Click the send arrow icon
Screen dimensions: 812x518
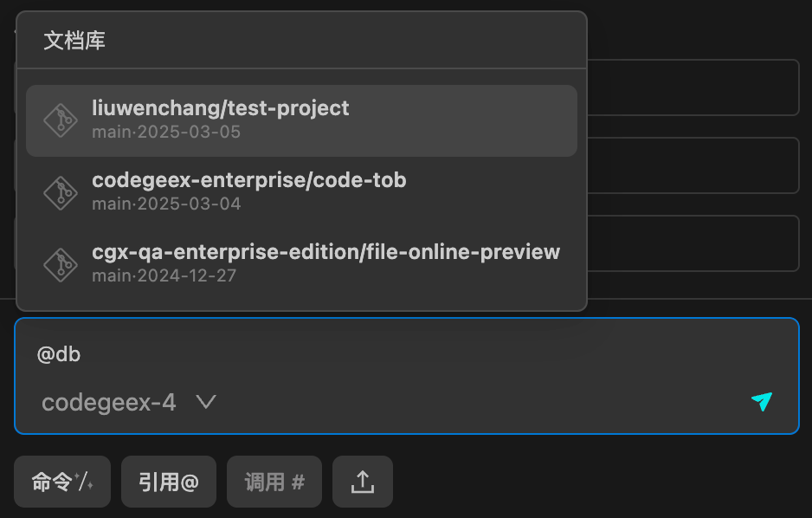[762, 401]
